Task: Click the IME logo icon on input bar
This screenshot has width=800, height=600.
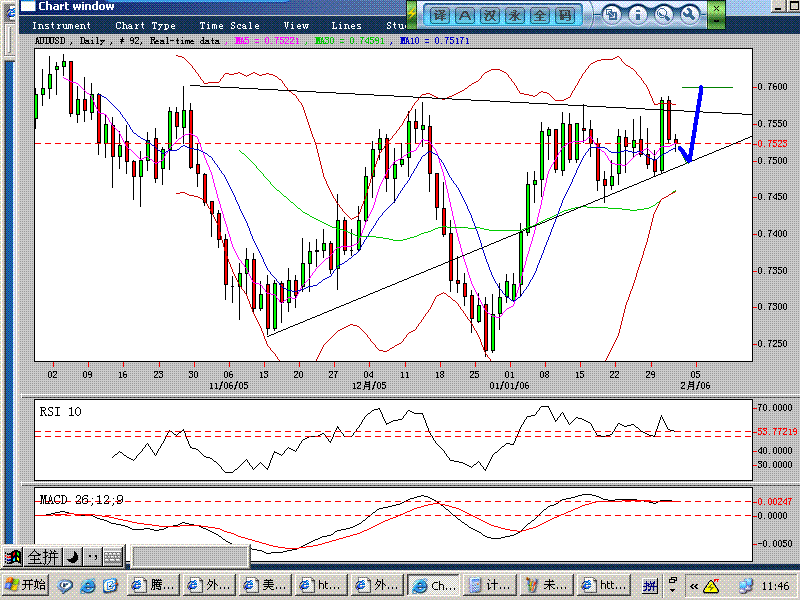Action: coord(12,557)
